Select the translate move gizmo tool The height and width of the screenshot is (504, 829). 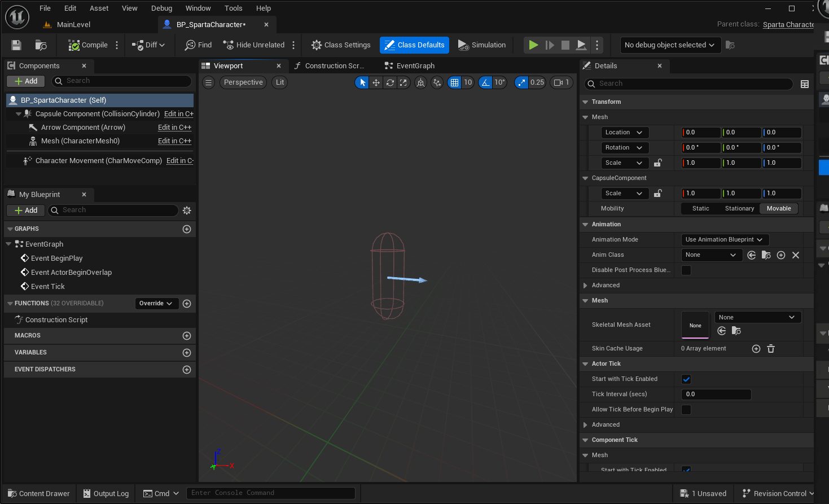376,82
